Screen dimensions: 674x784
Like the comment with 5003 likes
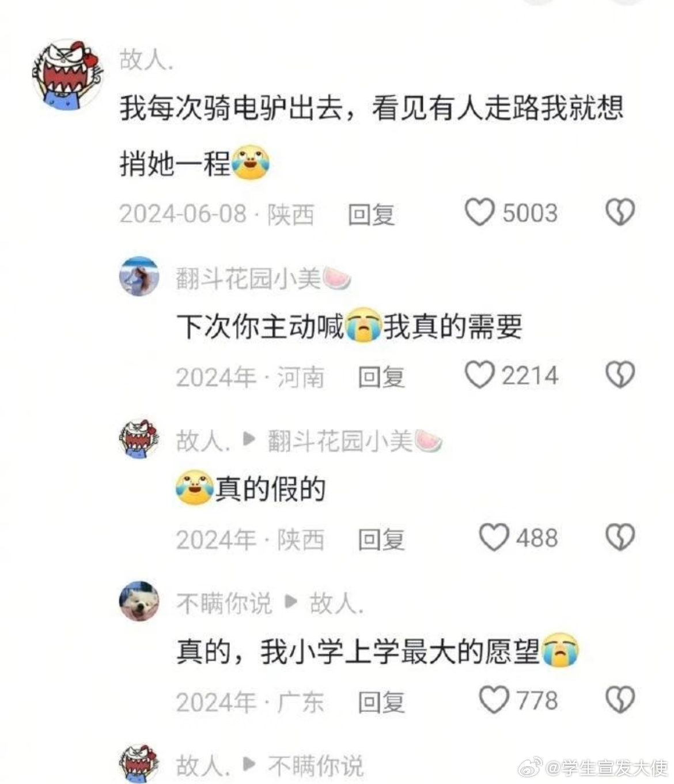point(479,212)
